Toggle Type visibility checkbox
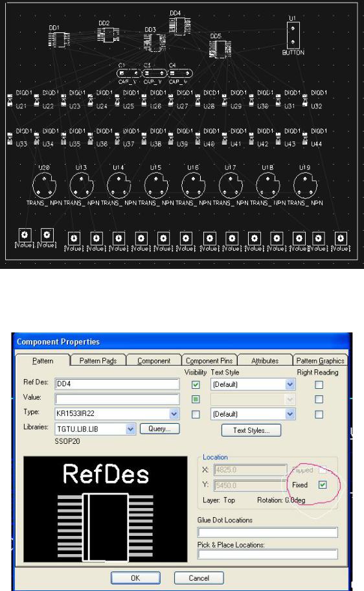 [x=196, y=414]
